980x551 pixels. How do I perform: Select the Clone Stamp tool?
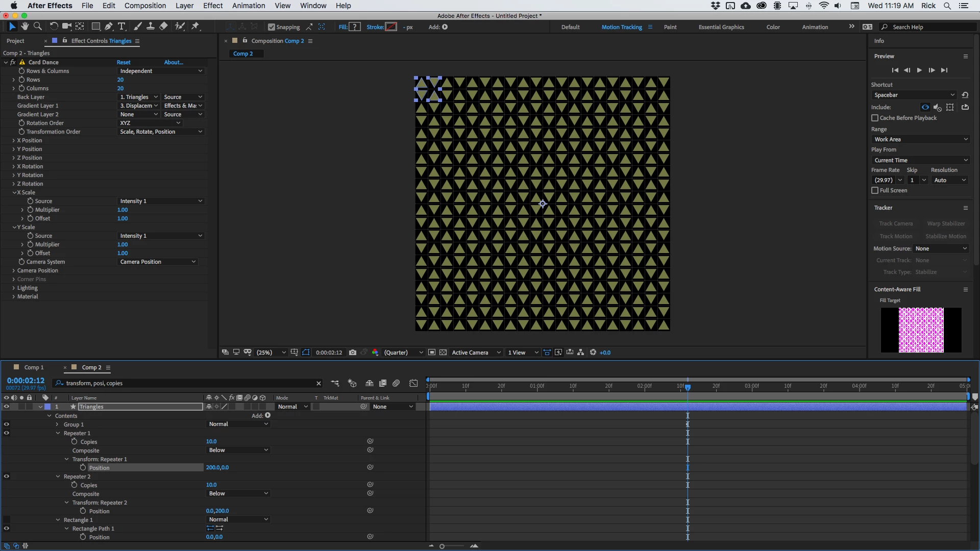click(x=151, y=27)
